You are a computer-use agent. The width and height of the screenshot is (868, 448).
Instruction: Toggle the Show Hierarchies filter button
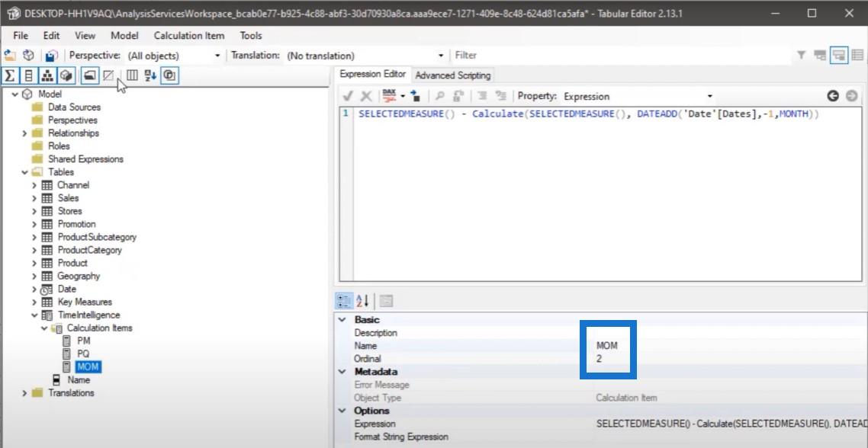pos(47,75)
